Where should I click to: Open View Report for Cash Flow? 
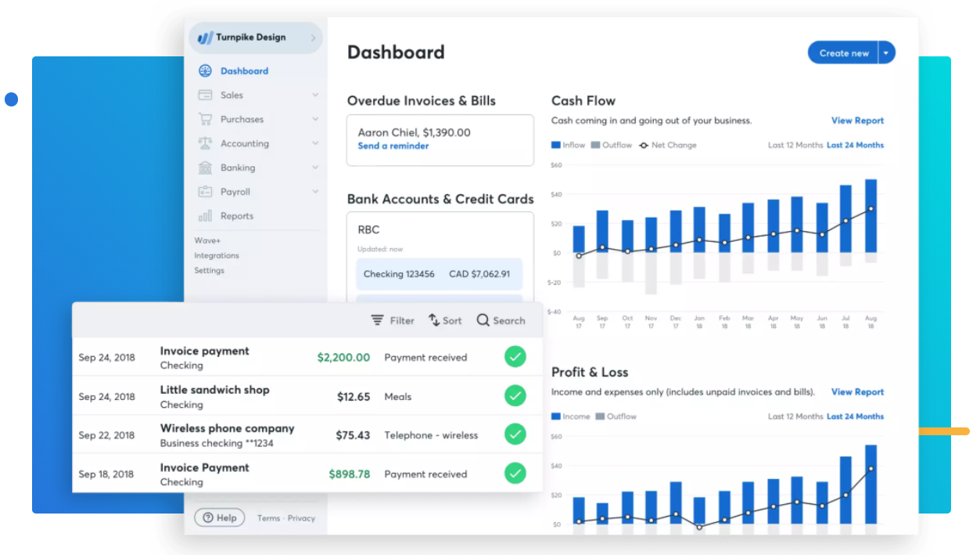857,121
